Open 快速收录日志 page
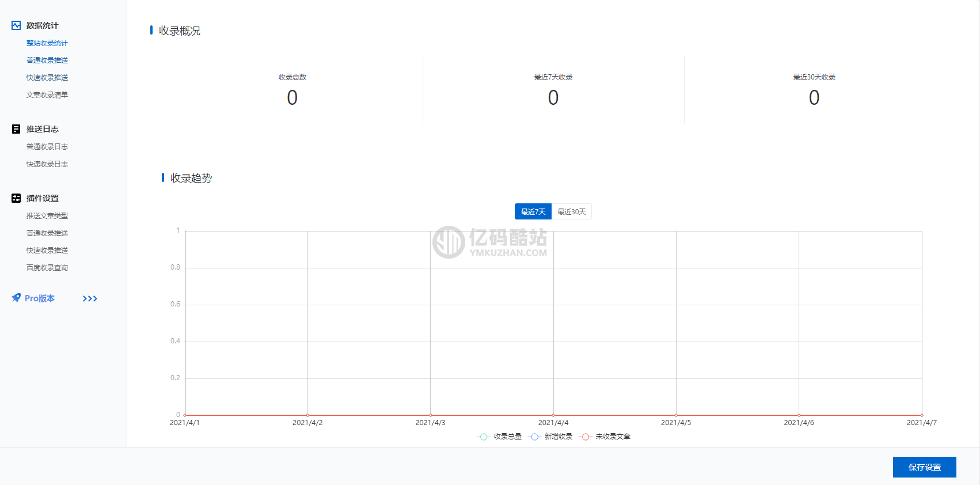This screenshot has width=980, height=485. coord(47,164)
